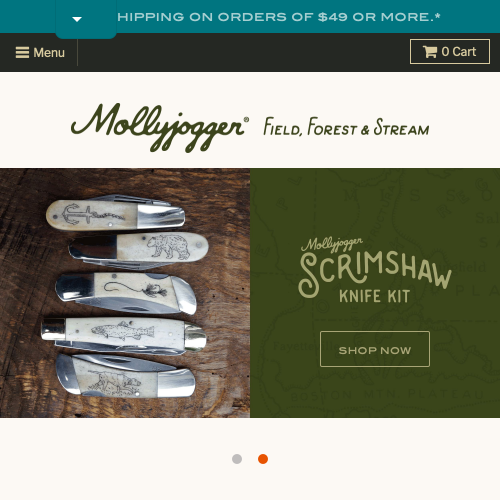500x500 pixels.
Task: Click the free shipping promo banner text
Action: pos(279,17)
